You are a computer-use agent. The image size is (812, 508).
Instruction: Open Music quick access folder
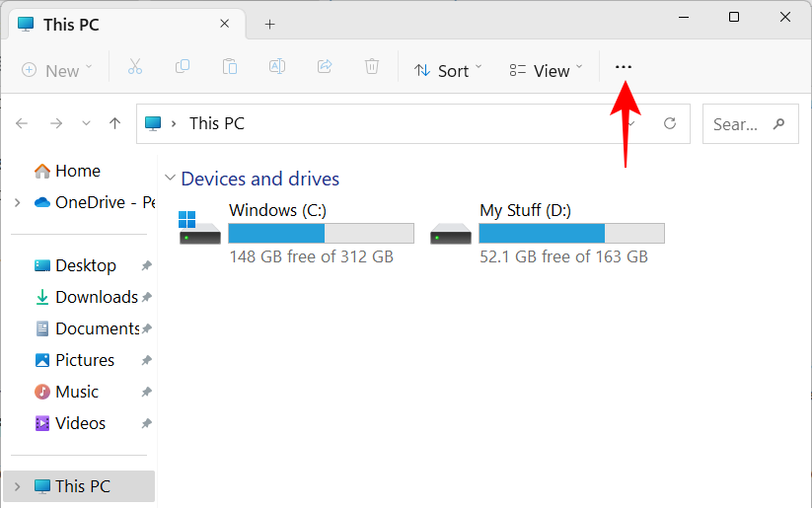66,392
